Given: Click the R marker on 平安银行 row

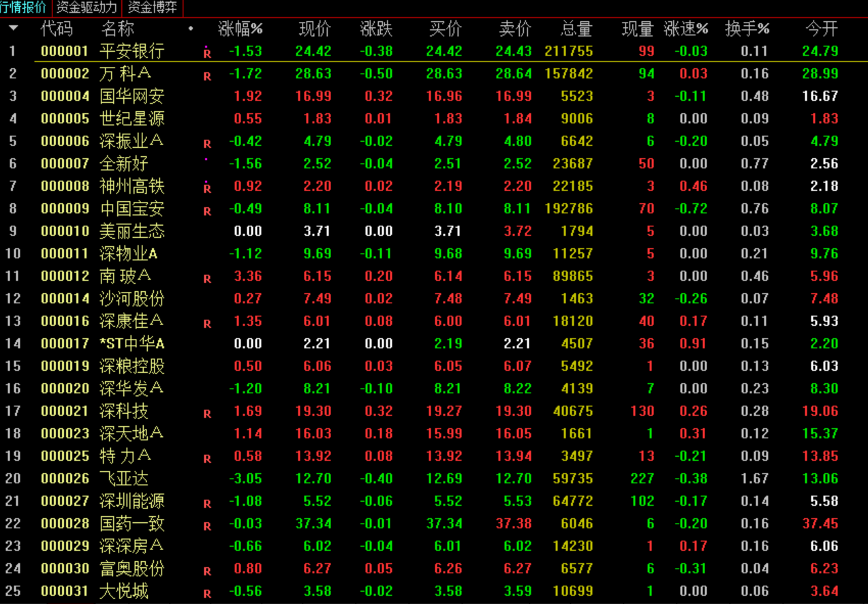Looking at the screenshot, I should (x=207, y=53).
